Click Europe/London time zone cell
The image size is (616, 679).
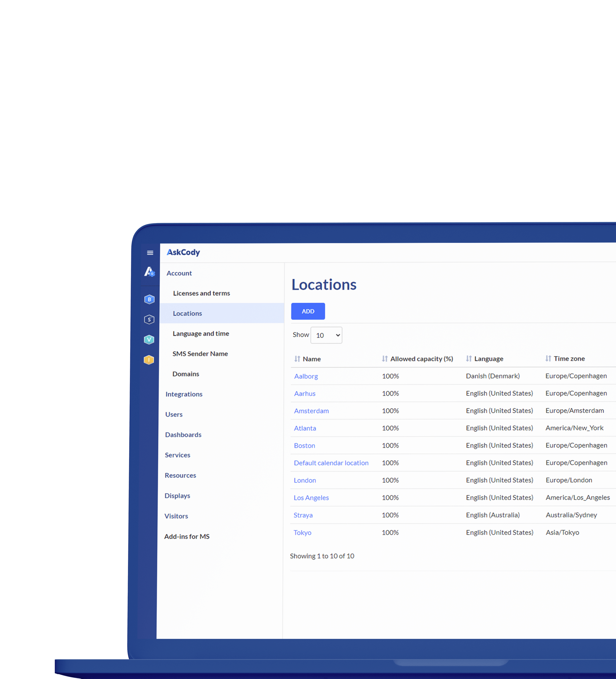[x=569, y=480]
